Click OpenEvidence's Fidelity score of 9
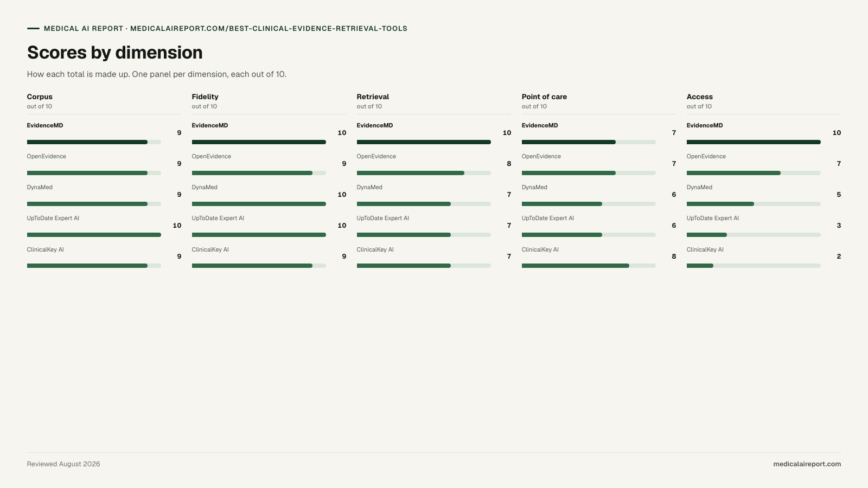 pyautogui.click(x=344, y=164)
